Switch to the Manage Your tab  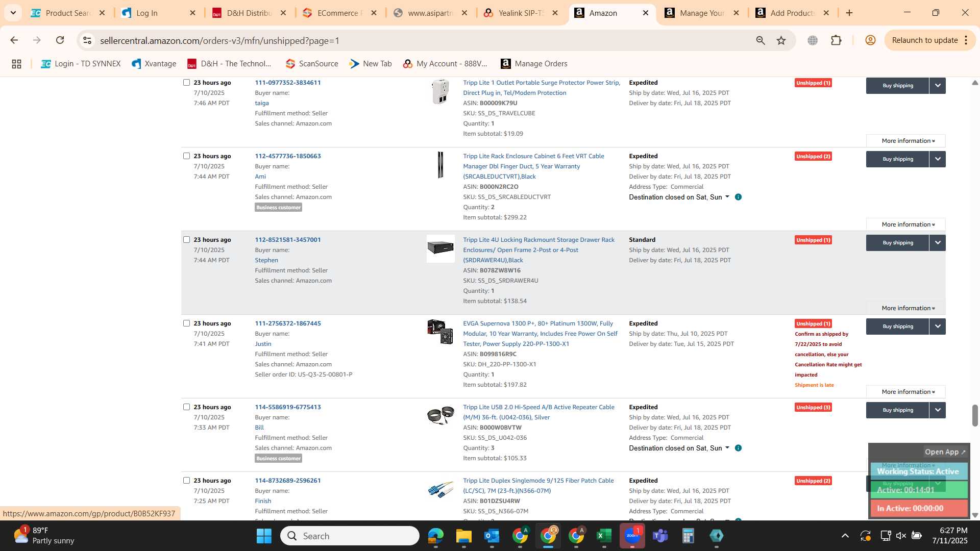tap(702, 13)
